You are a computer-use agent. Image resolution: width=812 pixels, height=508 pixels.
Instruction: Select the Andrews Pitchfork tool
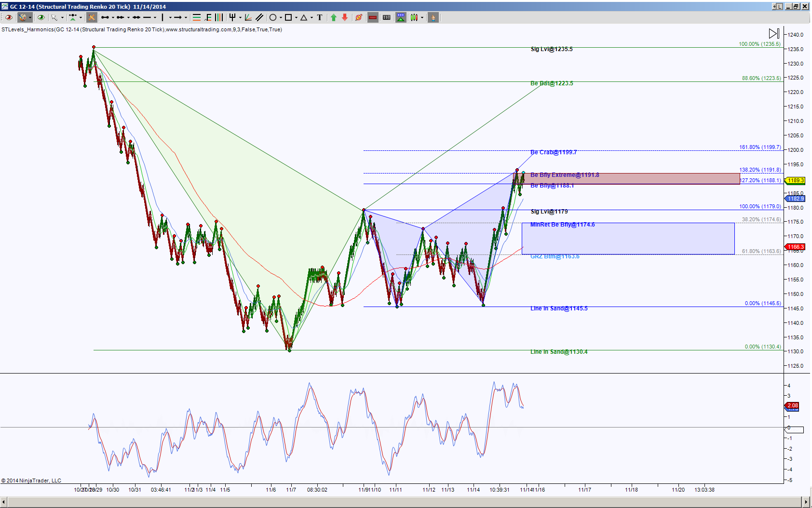click(232, 17)
